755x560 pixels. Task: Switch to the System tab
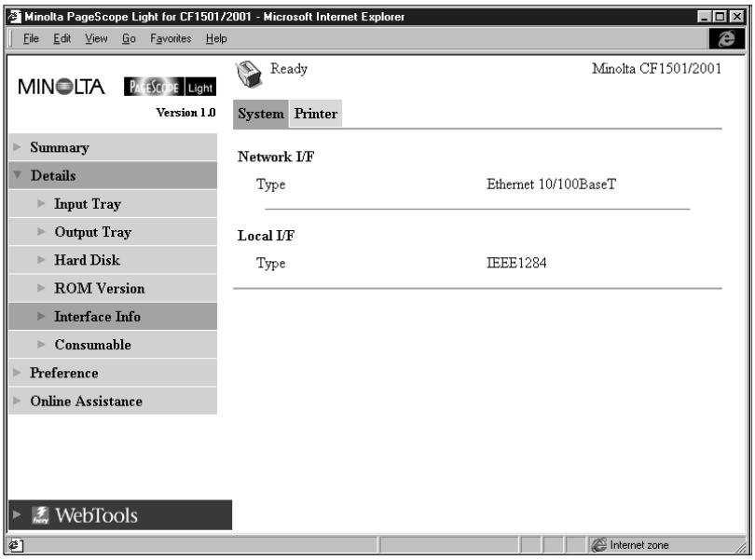coord(260,114)
